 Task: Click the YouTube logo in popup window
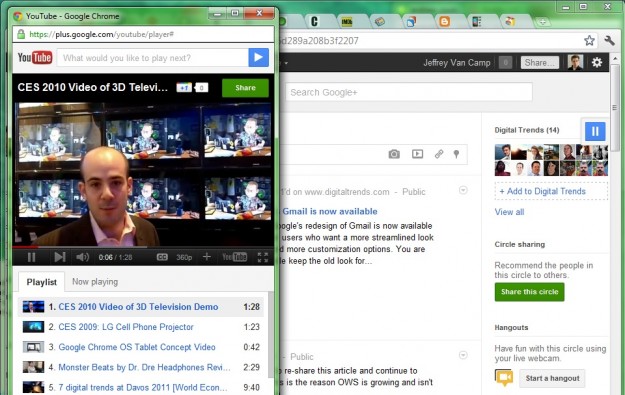(x=35, y=57)
